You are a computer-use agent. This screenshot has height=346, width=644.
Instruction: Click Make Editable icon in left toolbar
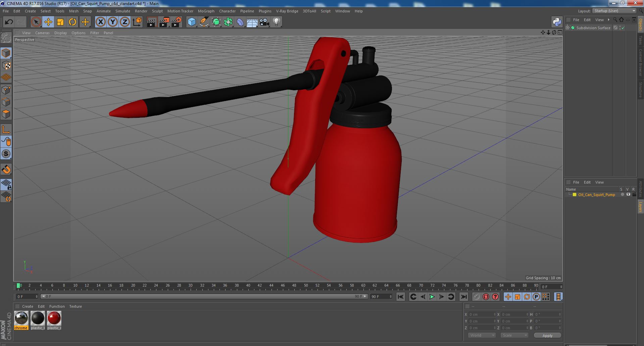click(x=6, y=38)
